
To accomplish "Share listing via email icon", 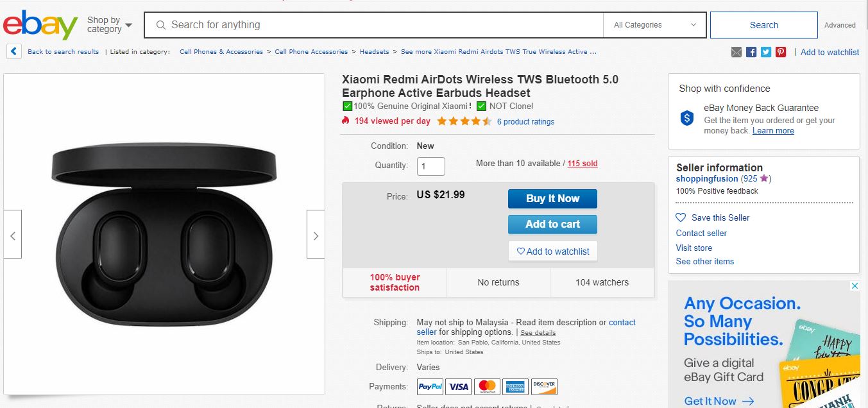I will click(x=736, y=52).
